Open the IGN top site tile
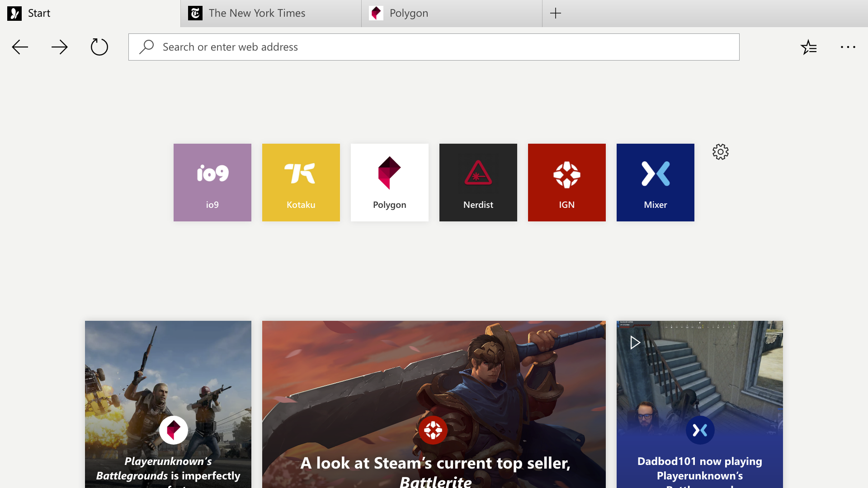The width and height of the screenshot is (868, 488). tap(567, 183)
